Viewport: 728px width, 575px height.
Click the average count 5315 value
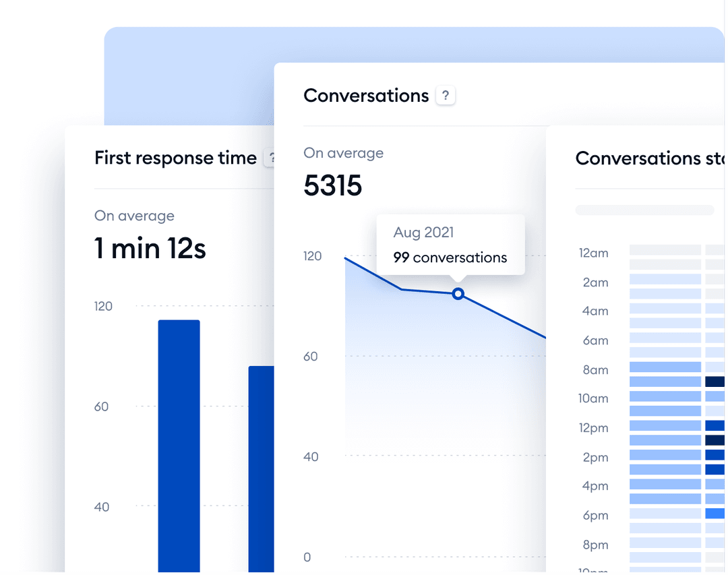[x=332, y=185]
